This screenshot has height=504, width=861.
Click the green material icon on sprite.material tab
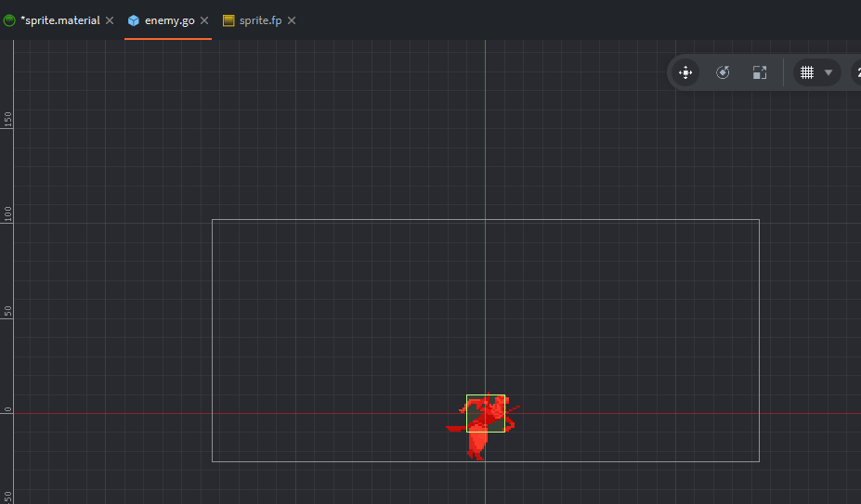(9, 20)
